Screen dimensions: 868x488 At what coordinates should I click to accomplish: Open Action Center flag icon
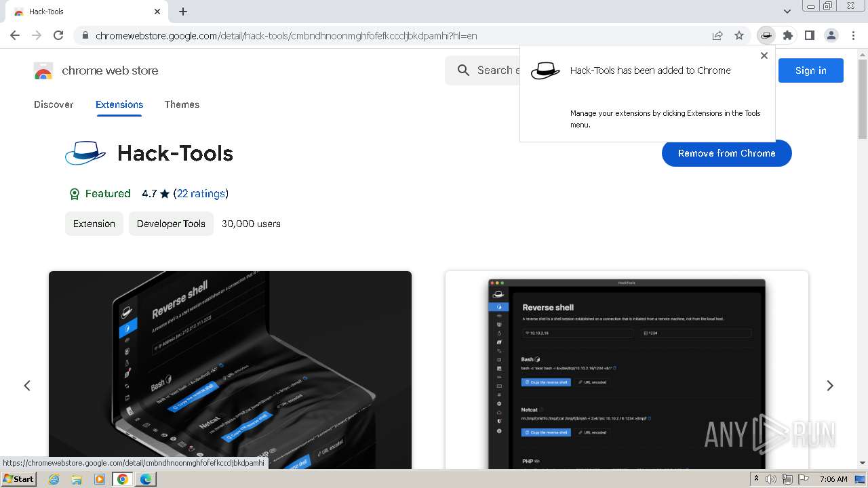click(x=802, y=479)
